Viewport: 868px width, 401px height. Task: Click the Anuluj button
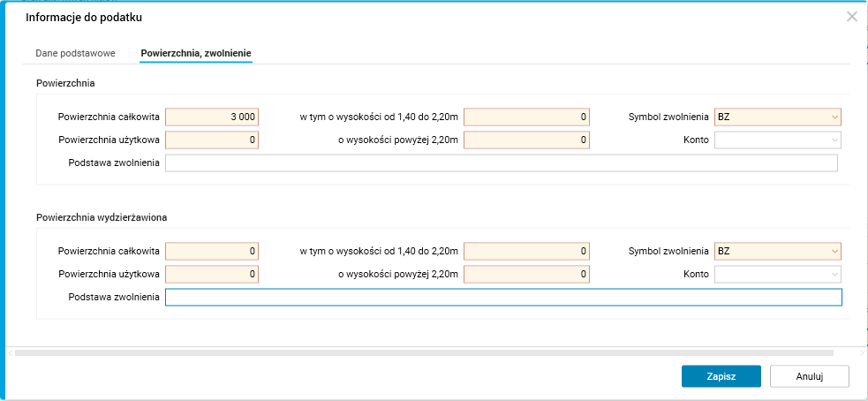click(809, 376)
